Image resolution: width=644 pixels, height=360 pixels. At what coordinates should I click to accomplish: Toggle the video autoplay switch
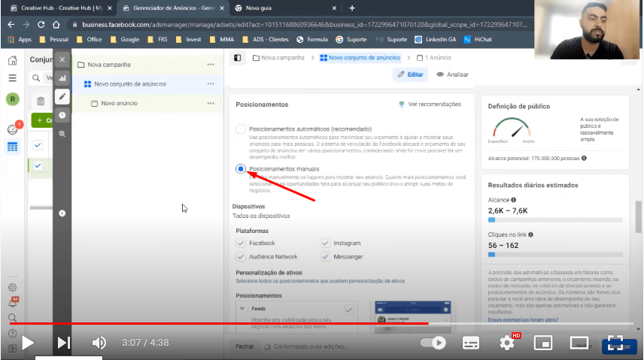point(433,343)
